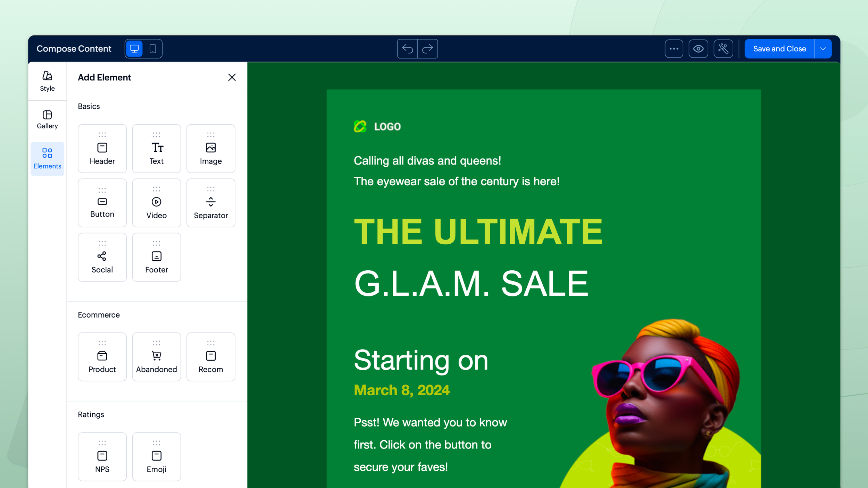Redo the last change
868x488 pixels.
(428, 49)
